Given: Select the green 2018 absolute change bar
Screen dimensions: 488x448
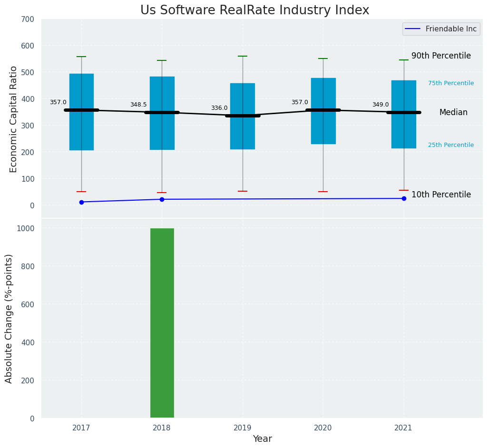Looking at the screenshot, I should (x=162, y=323).
